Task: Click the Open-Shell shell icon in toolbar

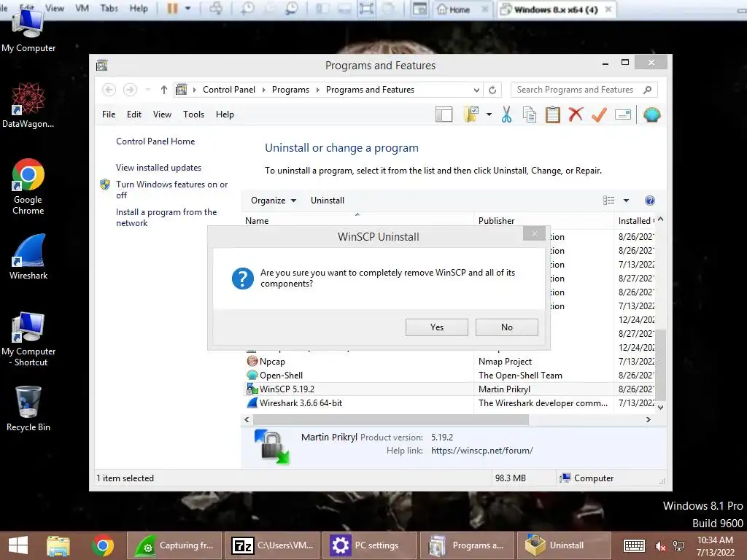Action: [651, 114]
